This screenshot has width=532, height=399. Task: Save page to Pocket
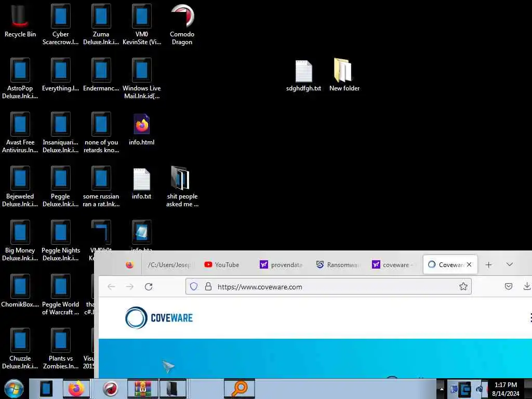(x=508, y=286)
